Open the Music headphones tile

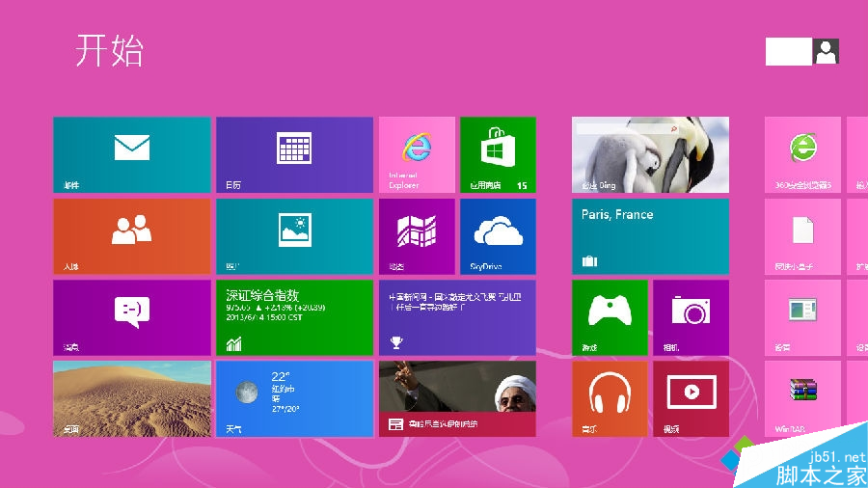click(610, 397)
